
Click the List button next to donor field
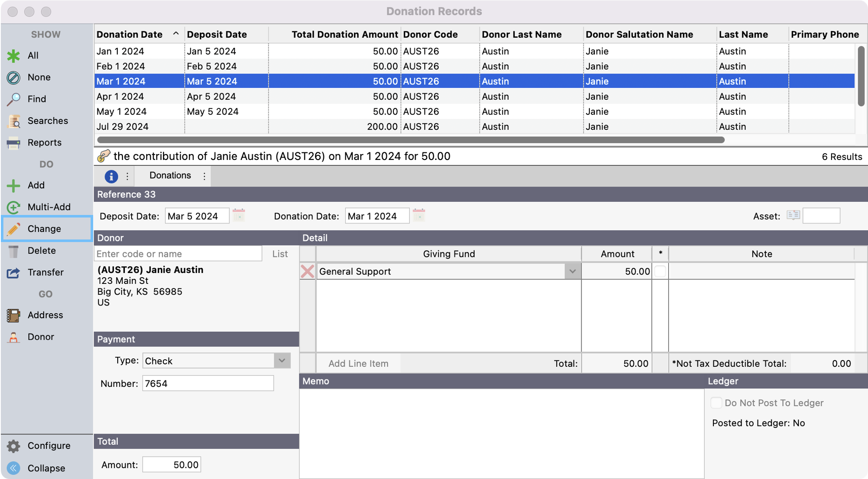(280, 254)
